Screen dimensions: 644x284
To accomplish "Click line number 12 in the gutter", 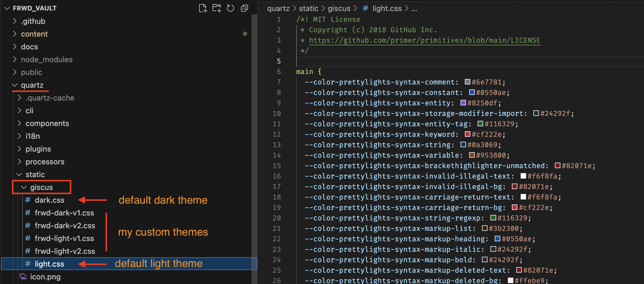I will click(x=276, y=134).
